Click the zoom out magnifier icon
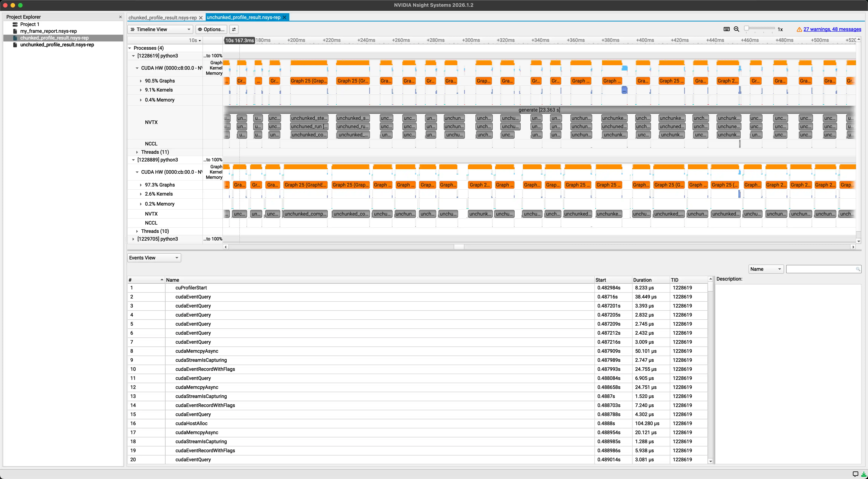The height and width of the screenshot is (479, 868). point(736,29)
